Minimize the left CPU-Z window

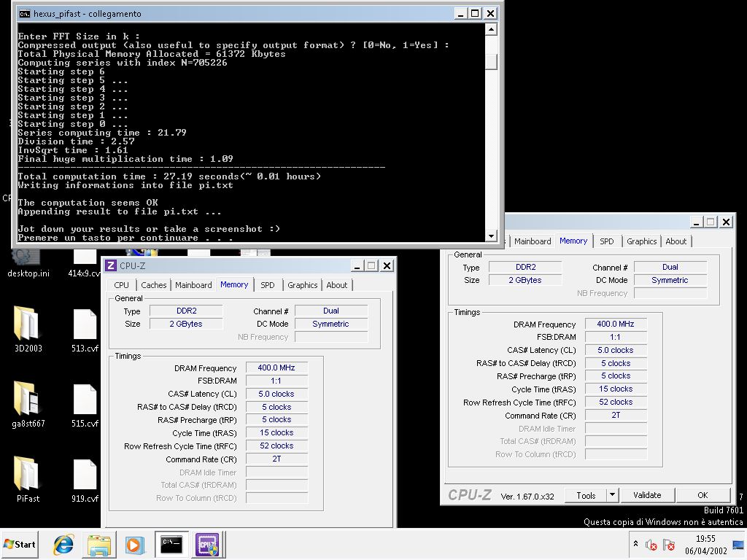(x=356, y=265)
